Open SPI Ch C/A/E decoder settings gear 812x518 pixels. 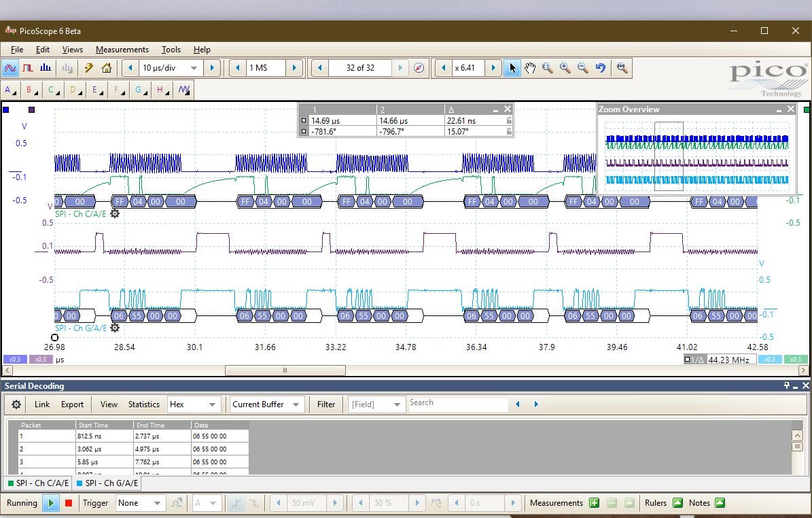coord(114,213)
